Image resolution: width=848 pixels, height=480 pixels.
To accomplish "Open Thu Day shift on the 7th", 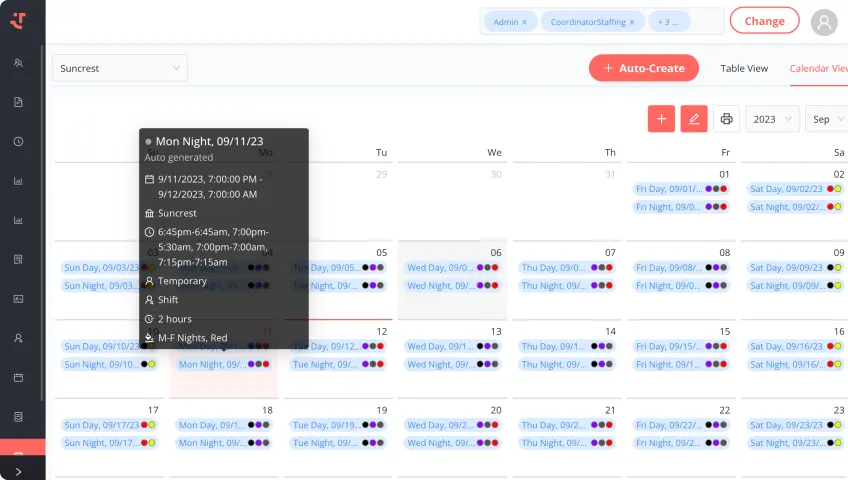I will 567,268.
